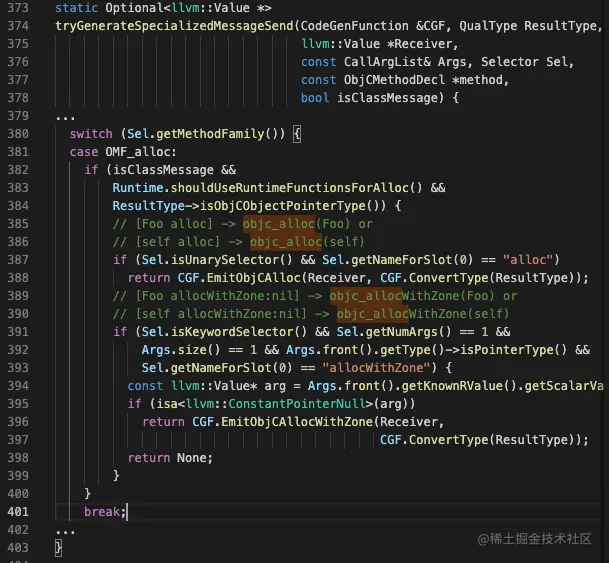Screen dimensions: 609x563
Task: Click 'isClassMessage &&' on line 382
Action: [x=174, y=170]
